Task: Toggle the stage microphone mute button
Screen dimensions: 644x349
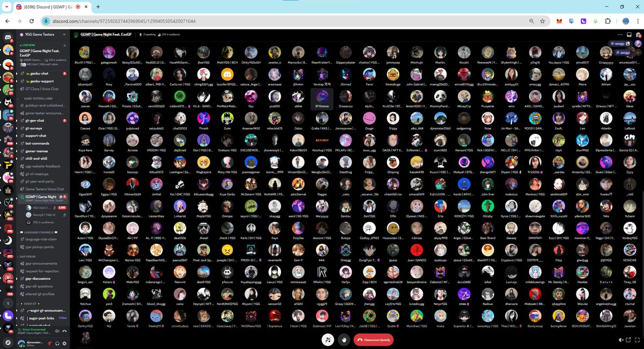Action: [327, 339]
